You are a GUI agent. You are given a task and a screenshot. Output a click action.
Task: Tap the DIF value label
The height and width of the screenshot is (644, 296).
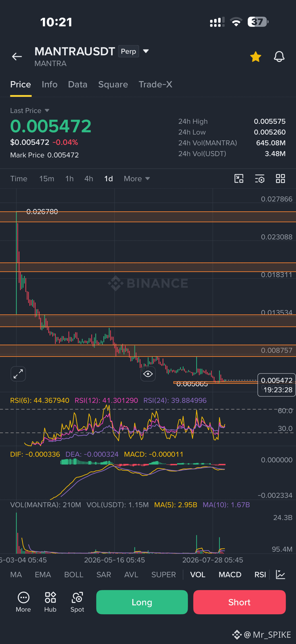tap(35, 454)
